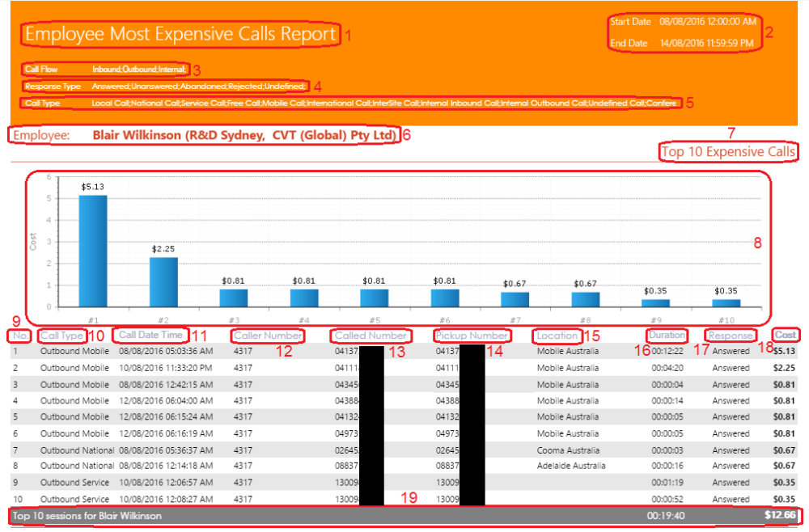Select the End Date value 14/08/2016 11:59:59 PM
The height and width of the screenshot is (532, 809).
point(706,44)
